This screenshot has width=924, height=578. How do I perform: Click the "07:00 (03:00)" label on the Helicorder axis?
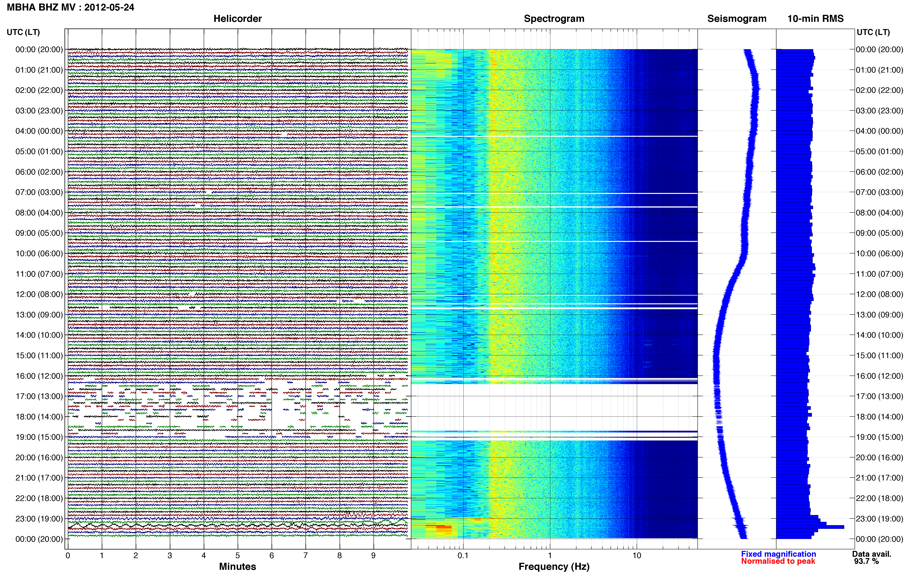(x=39, y=192)
